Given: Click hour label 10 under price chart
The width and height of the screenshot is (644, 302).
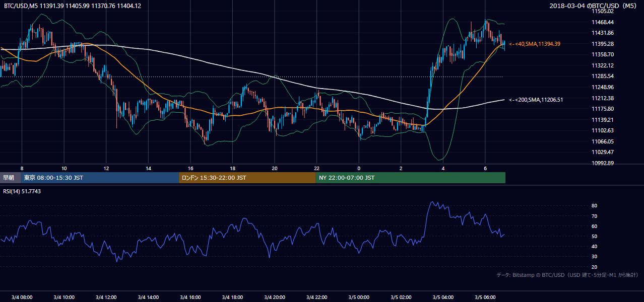Looking at the screenshot, I should [64, 168].
